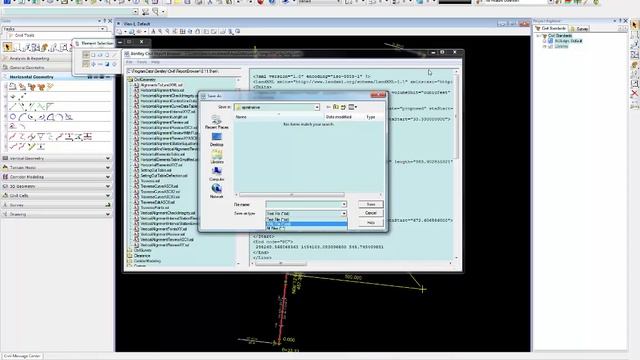The height and width of the screenshot is (360, 640).
Task: Pick Add mode in Element Selection panel
Action: (x=93, y=64)
